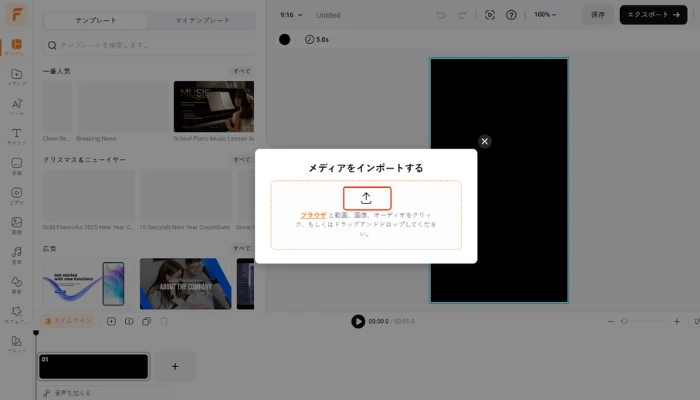Screen dimensions: 700x400
Task: Open the 字幕 subtitle sidebar panel
Action: coord(17,166)
